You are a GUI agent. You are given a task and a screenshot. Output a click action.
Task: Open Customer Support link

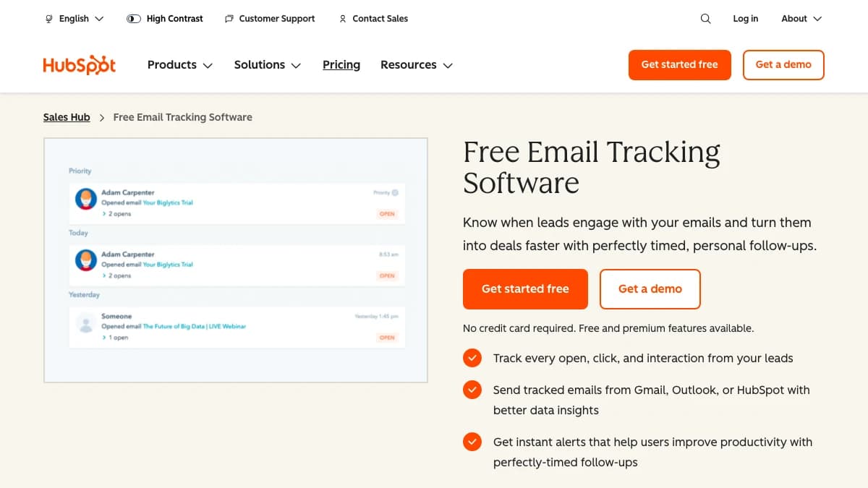(x=277, y=19)
